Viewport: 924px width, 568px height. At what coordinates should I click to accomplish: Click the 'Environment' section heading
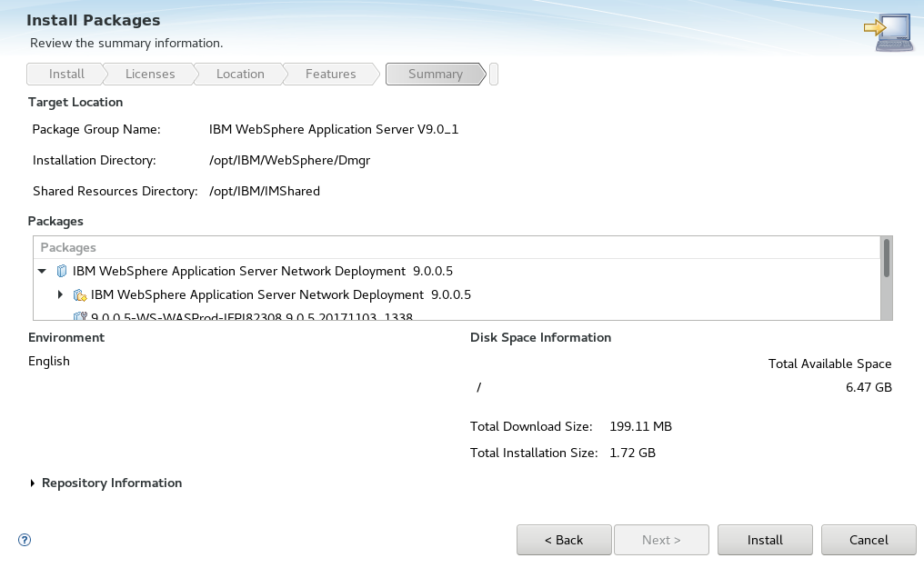(66, 338)
